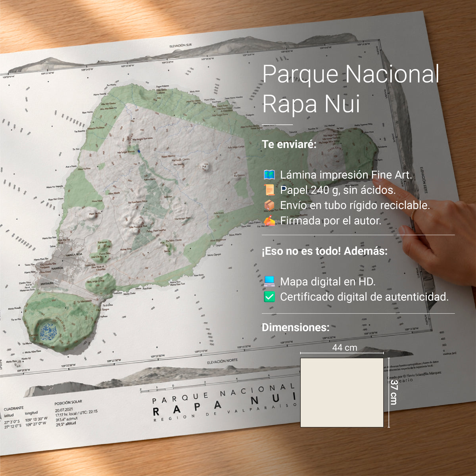Click '¡Eso no es todo! Además:' heading
Image resolution: width=476 pixels, height=476 pixels.
(x=324, y=251)
